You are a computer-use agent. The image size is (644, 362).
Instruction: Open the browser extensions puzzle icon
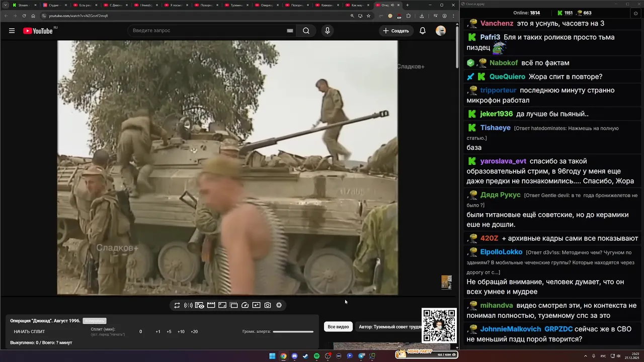point(409,16)
